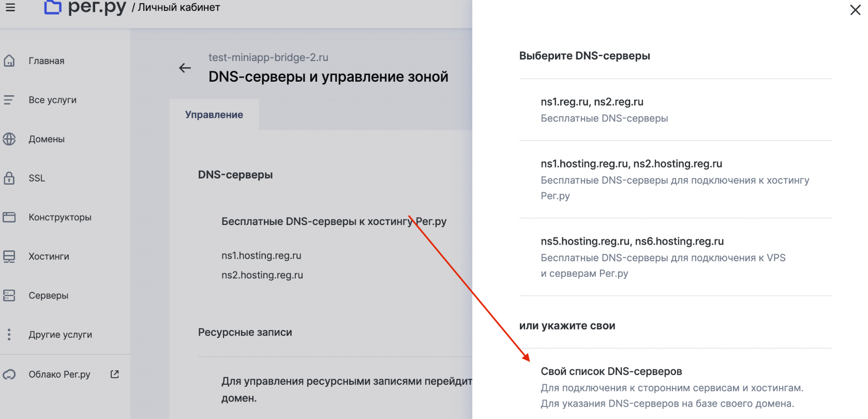The width and height of the screenshot is (868, 419).
Task: Click the Домены globe icon
Action: pos(9,139)
